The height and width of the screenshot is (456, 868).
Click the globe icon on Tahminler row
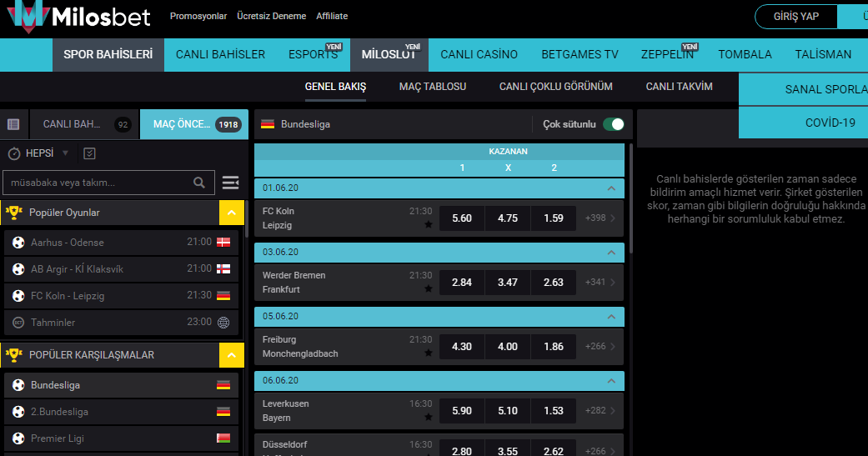coord(223,322)
